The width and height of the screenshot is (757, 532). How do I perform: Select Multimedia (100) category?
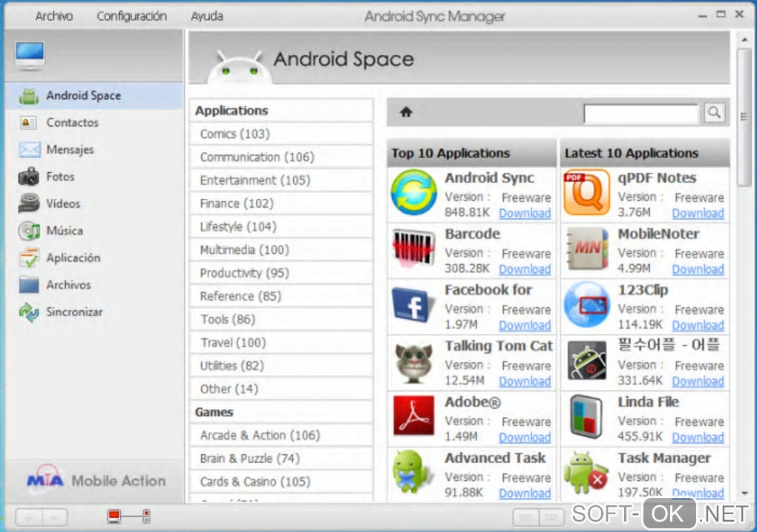pyautogui.click(x=281, y=249)
